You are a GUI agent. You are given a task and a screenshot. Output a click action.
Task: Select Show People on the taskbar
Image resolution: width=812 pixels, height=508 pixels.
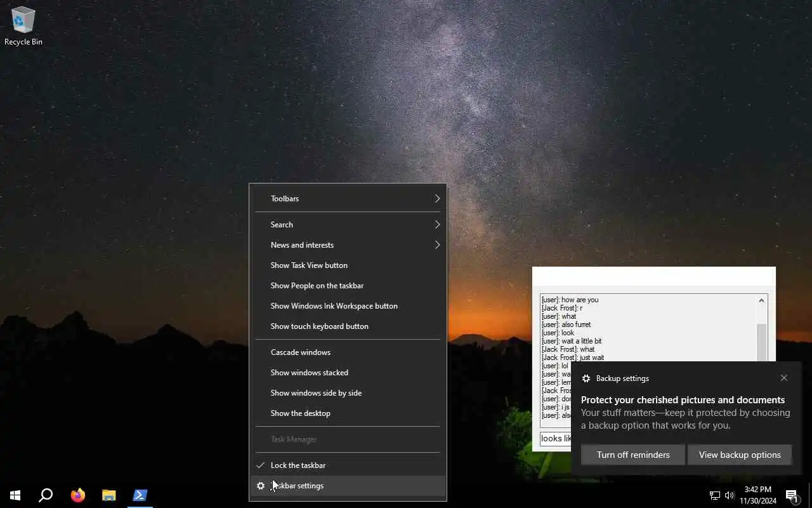coord(348,286)
